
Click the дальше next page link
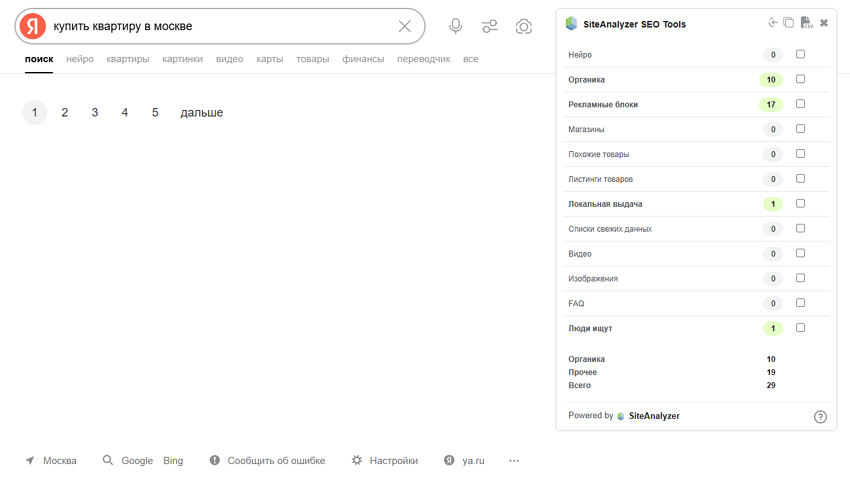(201, 113)
